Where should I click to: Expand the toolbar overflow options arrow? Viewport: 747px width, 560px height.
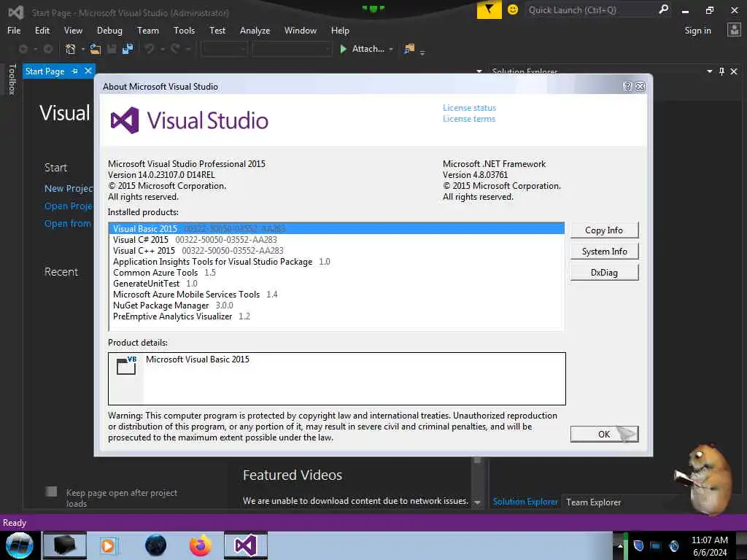click(x=422, y=52)
